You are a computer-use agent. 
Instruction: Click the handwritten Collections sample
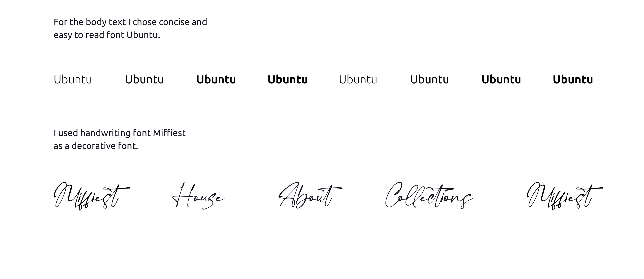(x=429, y=196)
